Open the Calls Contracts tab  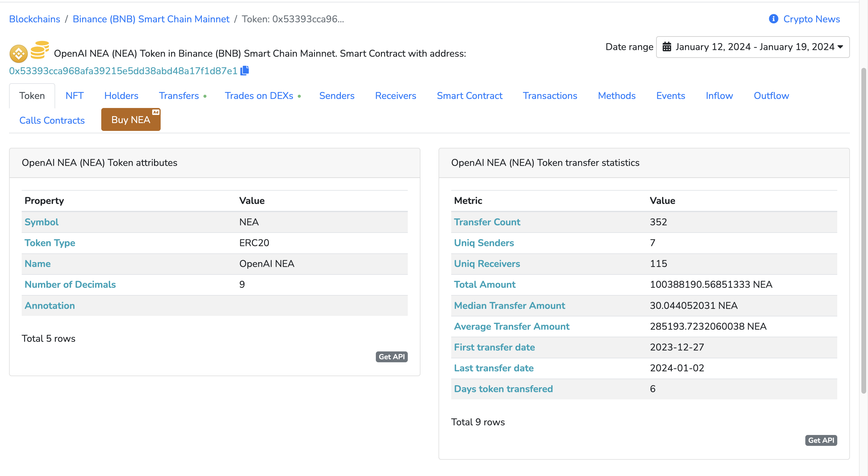point(52,120)
